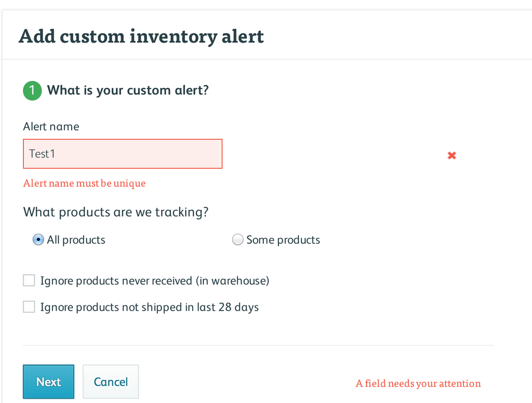This screenshot has width=532, height=403.
Task: Tick Ignore products not shipped checkbox
Action: [x=29, y=307]
